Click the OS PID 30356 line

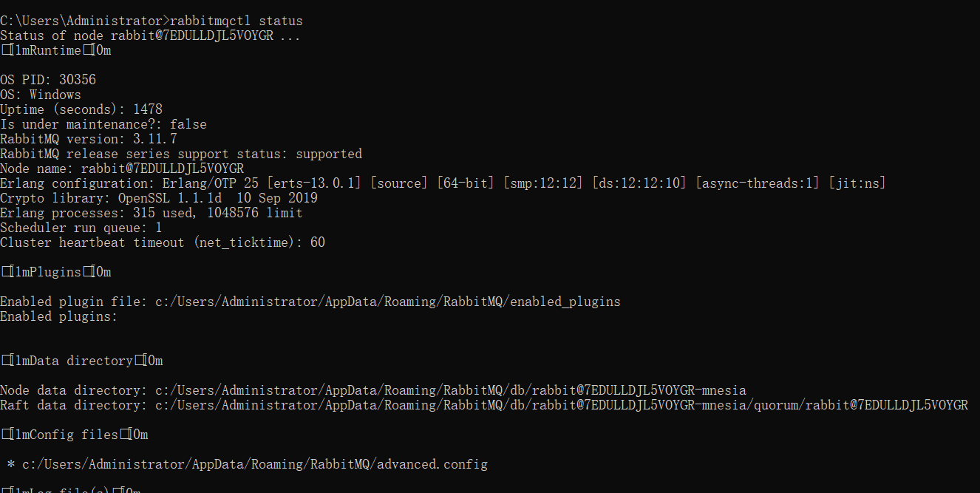point(48,80)
